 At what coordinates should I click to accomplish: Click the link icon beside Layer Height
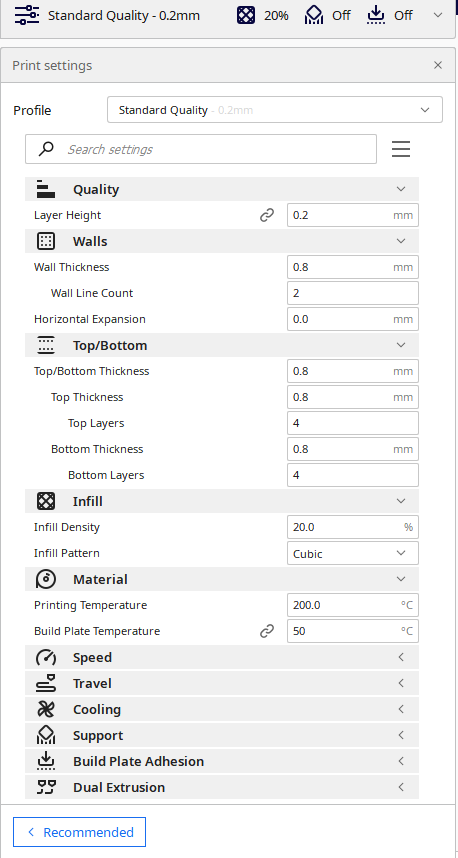click(x=266, y=216)
